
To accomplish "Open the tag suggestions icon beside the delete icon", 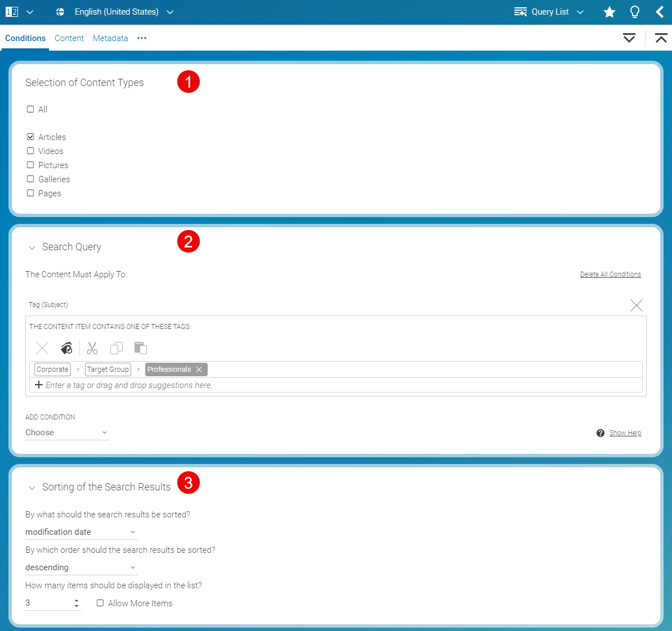I will point(66,348).
